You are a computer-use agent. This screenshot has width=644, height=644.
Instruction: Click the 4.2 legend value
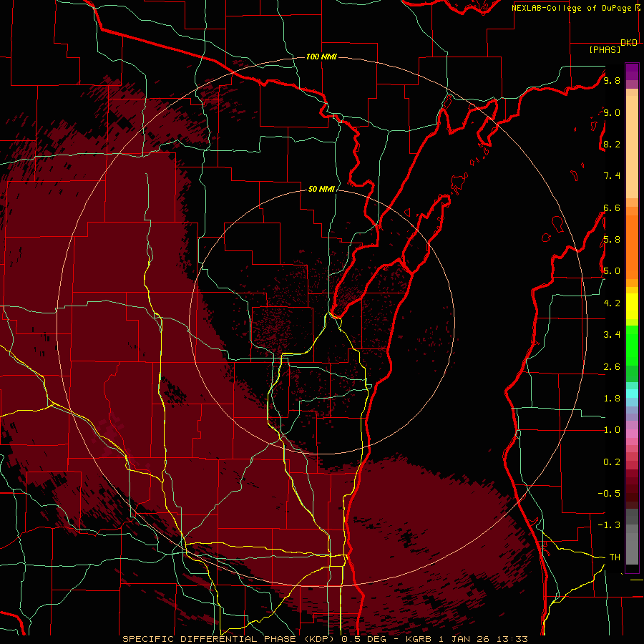pos(612,303)
